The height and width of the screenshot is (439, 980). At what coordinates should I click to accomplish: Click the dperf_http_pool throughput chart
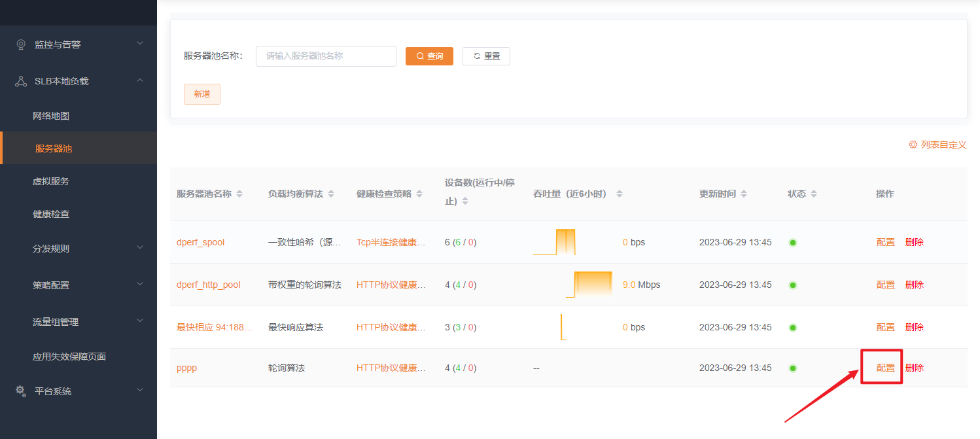[x=590, y=285]
